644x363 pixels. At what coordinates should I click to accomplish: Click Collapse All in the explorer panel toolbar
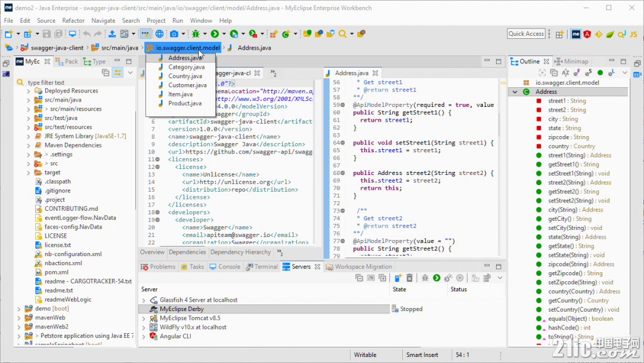[x=106, y=73]
